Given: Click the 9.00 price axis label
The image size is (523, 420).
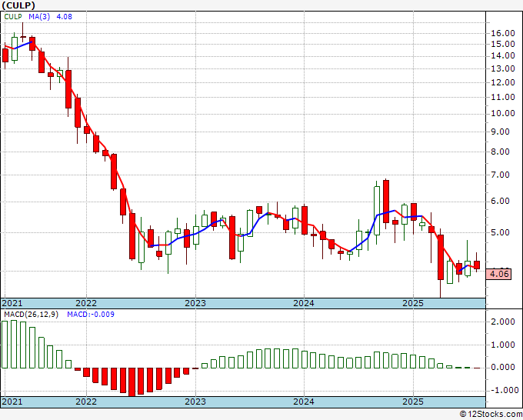Looking at the screenshot, I should click(x=500, y=132).
